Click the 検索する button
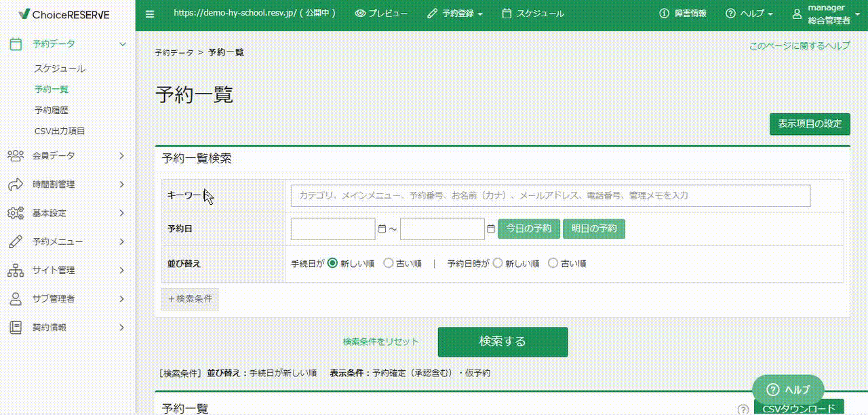The image size is (868, 415). [502, 342]
